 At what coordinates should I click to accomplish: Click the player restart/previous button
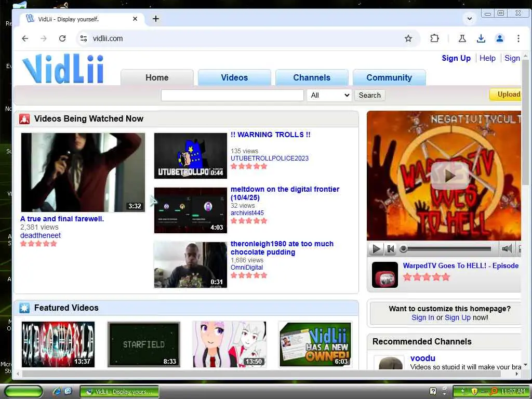[x=391, y=249]
